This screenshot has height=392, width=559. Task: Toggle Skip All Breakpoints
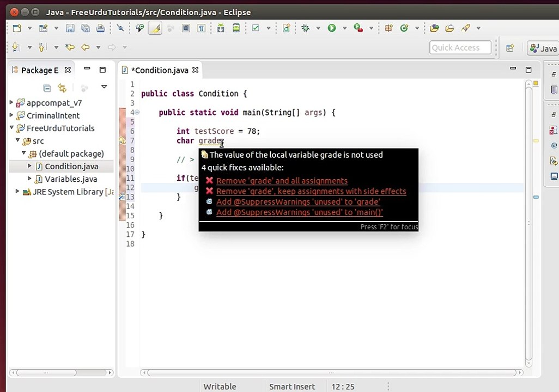point(120,28)
